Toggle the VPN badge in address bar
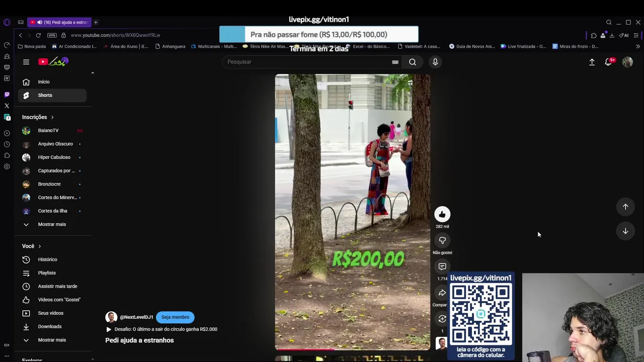 [x=52, y=35]
